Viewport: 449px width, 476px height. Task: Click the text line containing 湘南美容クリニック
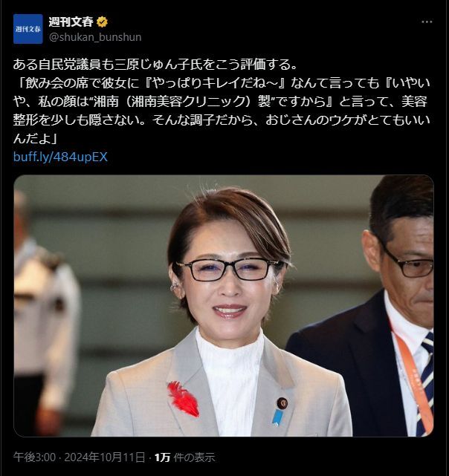click(220, 102)
